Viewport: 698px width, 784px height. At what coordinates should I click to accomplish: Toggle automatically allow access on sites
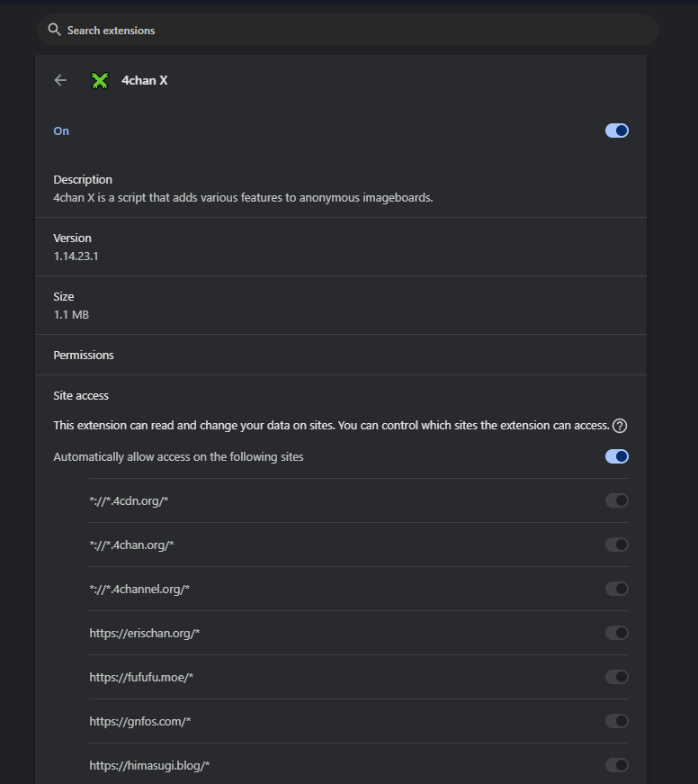(616, 456)
